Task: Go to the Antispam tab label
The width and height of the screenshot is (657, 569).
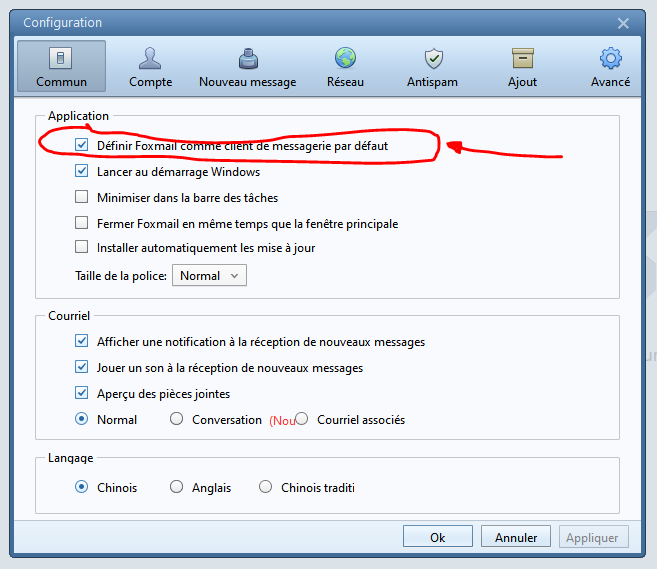Action: point(432,82)
